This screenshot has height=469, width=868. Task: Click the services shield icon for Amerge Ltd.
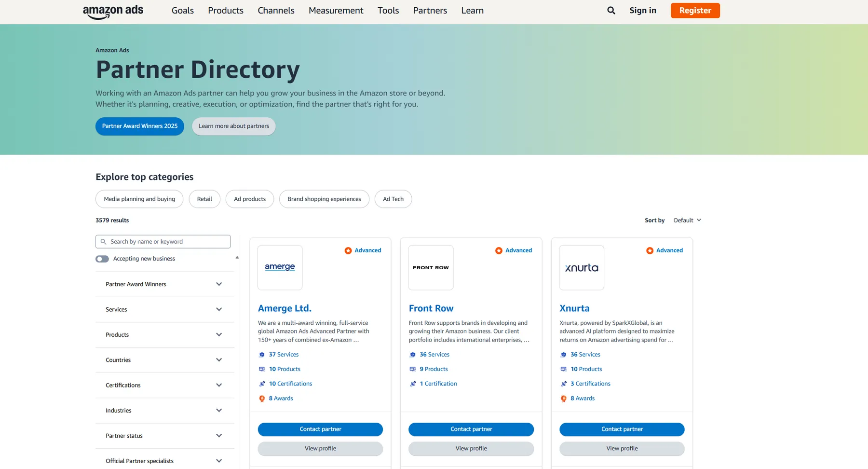coord(262,355)
